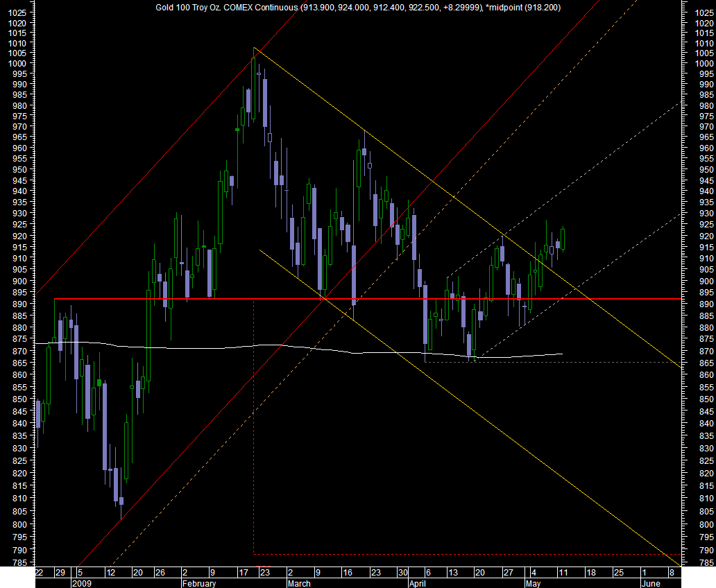716x588 pixels.
Task: Click the 27 date tick in April
Action: pyautogui.click(x=509, y=573)
